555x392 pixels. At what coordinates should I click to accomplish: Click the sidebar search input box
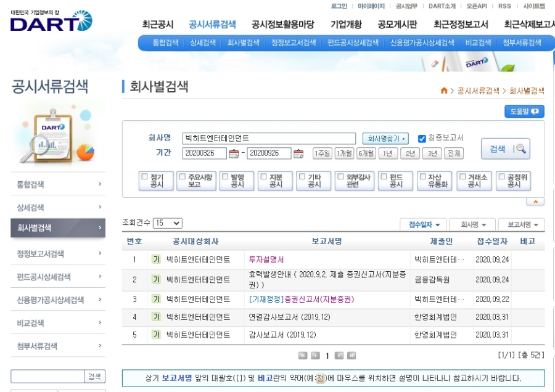tap(47, 377)
